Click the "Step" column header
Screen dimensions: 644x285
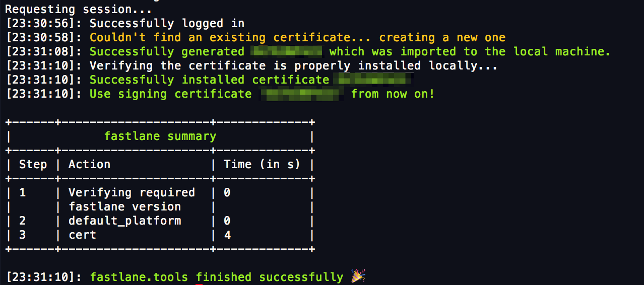pos(33,164)
